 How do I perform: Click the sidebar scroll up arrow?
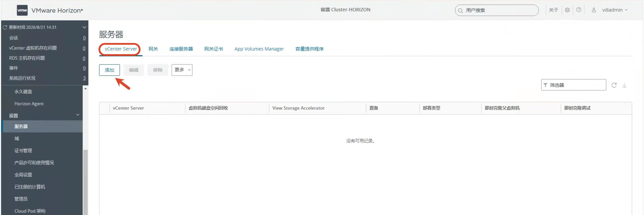[85, 89]
